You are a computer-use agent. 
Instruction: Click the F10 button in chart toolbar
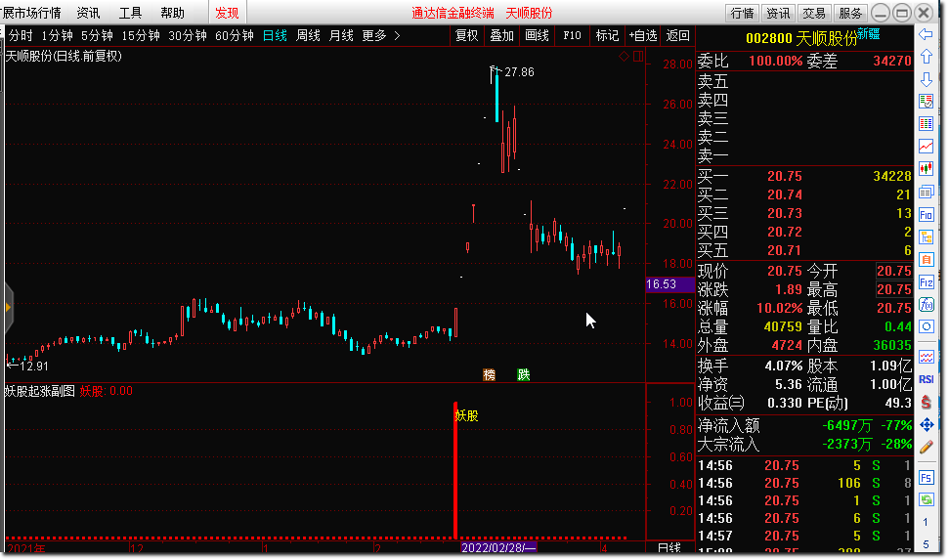point(572,36)
